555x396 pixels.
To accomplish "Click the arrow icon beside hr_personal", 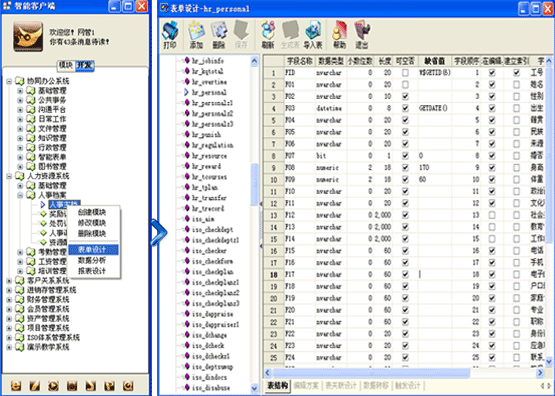I will pyautogui.click(x=187, y=92).
